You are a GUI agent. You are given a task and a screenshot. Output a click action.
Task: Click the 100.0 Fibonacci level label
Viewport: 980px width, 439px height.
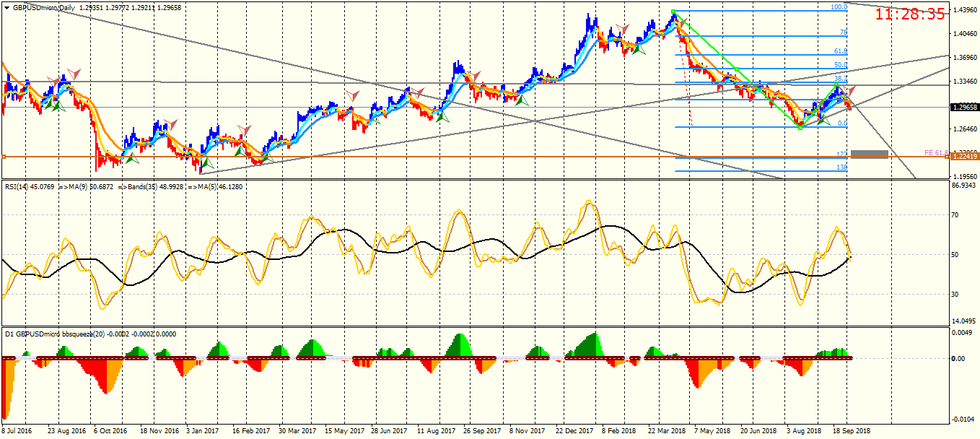tap(838, 7)
